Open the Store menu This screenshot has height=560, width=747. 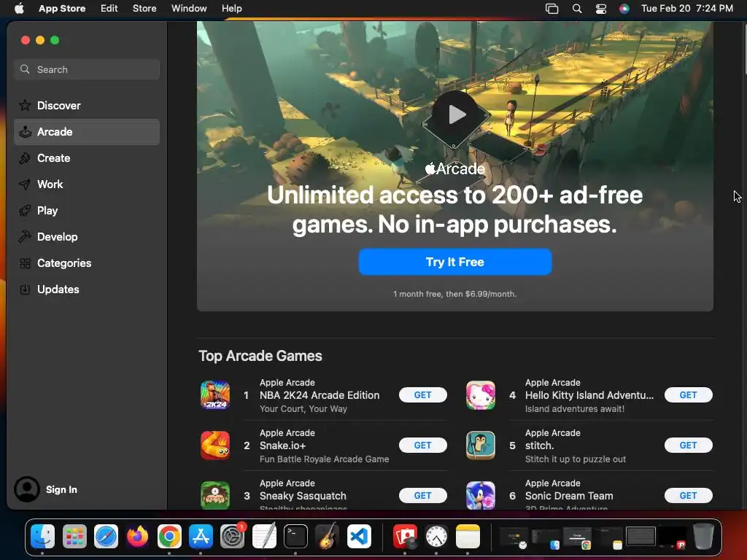[144, 8]
